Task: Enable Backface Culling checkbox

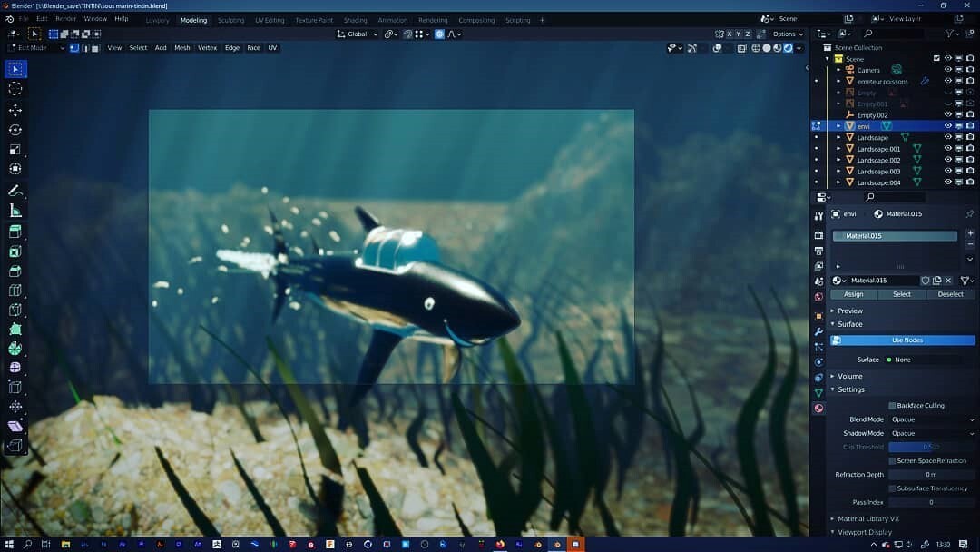Action: [892, 406]
